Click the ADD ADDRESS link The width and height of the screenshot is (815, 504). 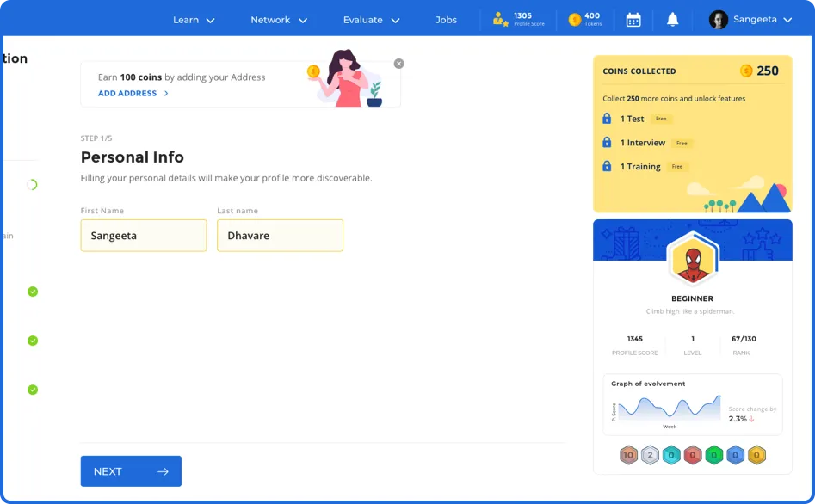click(127, 94)
